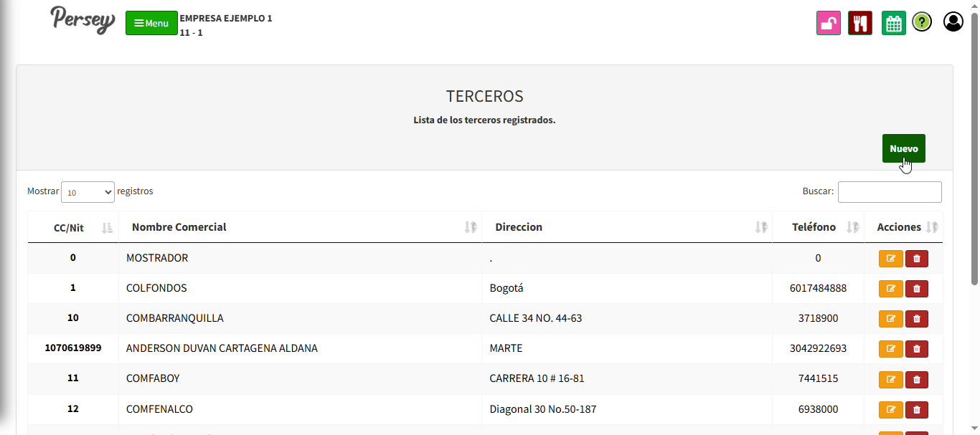Click the Persey logo

pos(83,19)
